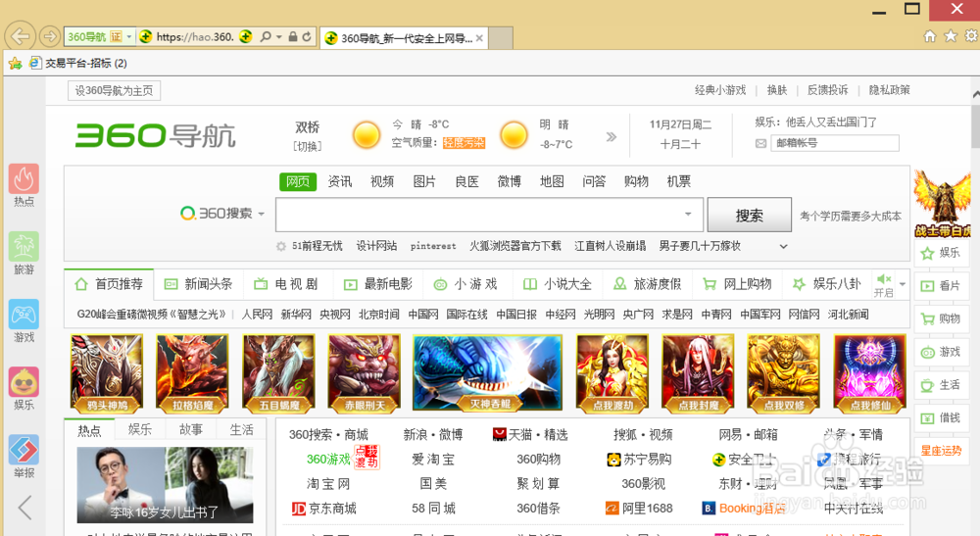Open right sidebar 看片 item
The width and height of the screenshot is (980, 536).
[941, 286]
